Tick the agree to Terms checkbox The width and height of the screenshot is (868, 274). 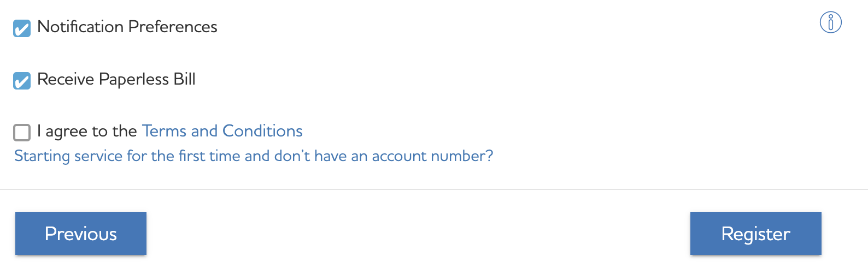22,132
